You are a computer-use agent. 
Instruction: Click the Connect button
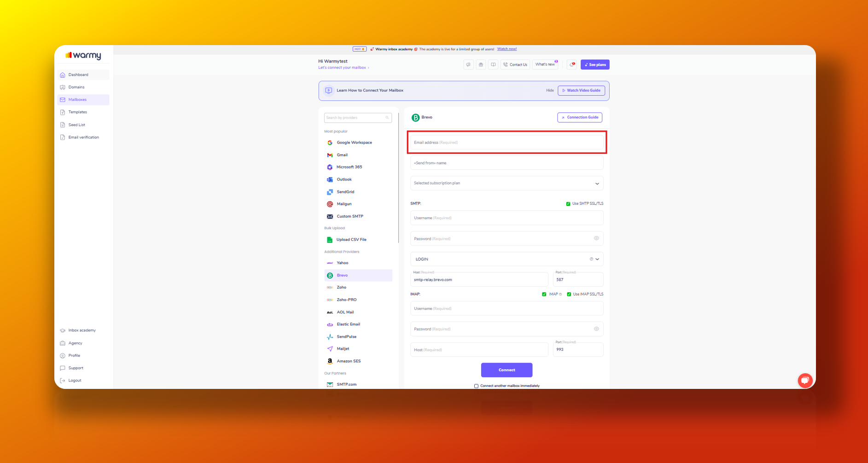pos(507,370)
